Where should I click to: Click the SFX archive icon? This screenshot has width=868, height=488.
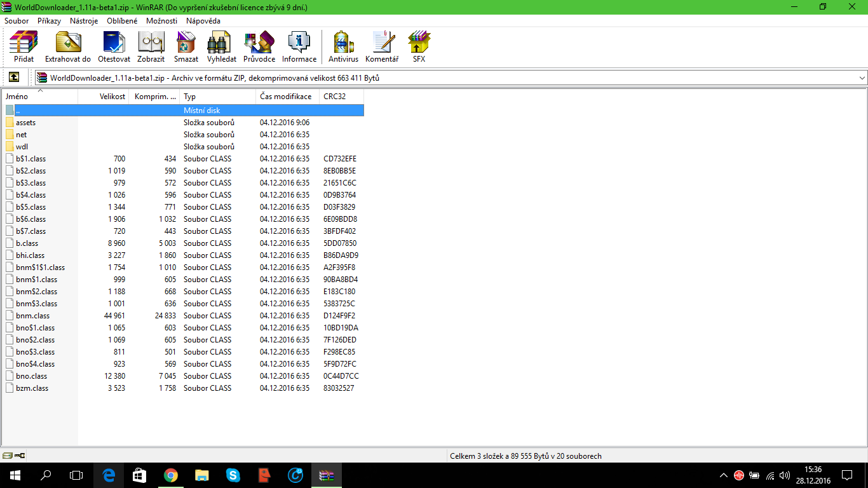[x=419, y=47]
